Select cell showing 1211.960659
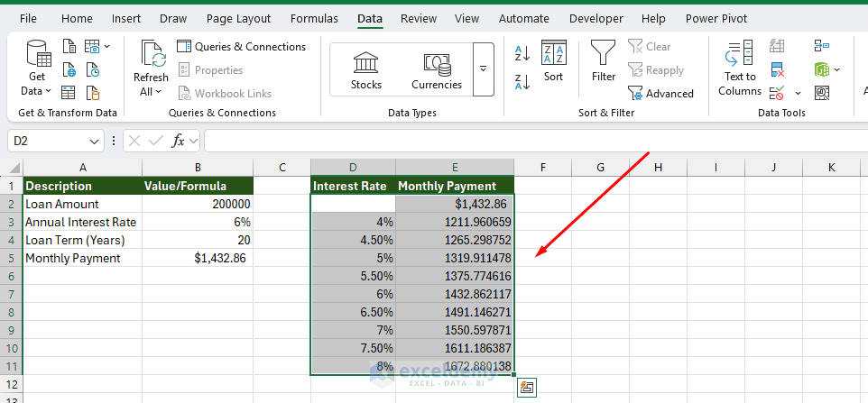This screenshot has width=868, height=403. (455, 222)
